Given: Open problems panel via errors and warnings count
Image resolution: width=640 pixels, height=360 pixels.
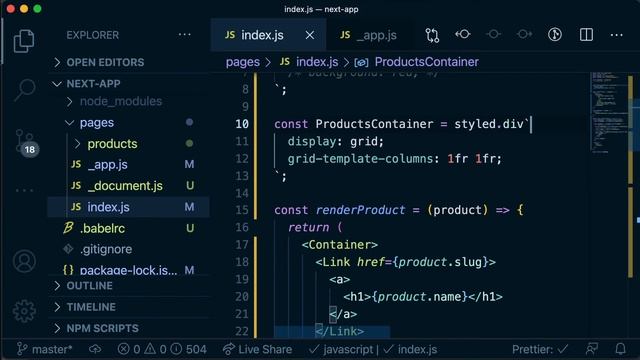Looking at the screenshot, I should pyautogui.click(x=162, y=349).
